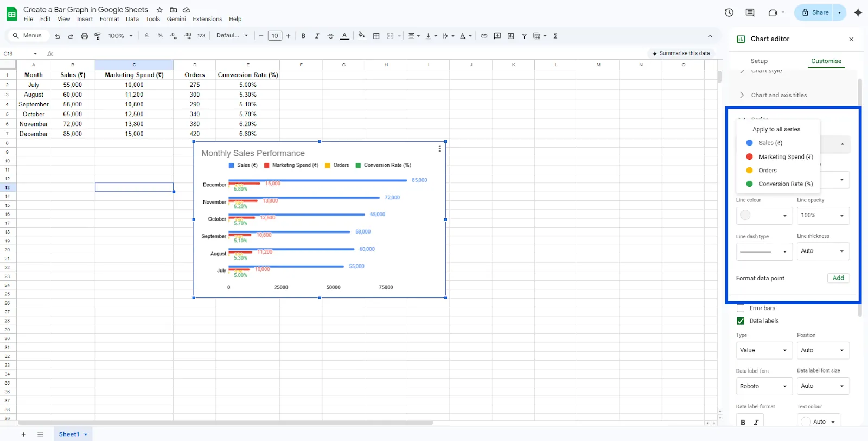The height and width of the screenshot is (441, 868).
Task: Toggle italic formatting in main toolbar
Action: pyautogui.click(x=317, y=36)
